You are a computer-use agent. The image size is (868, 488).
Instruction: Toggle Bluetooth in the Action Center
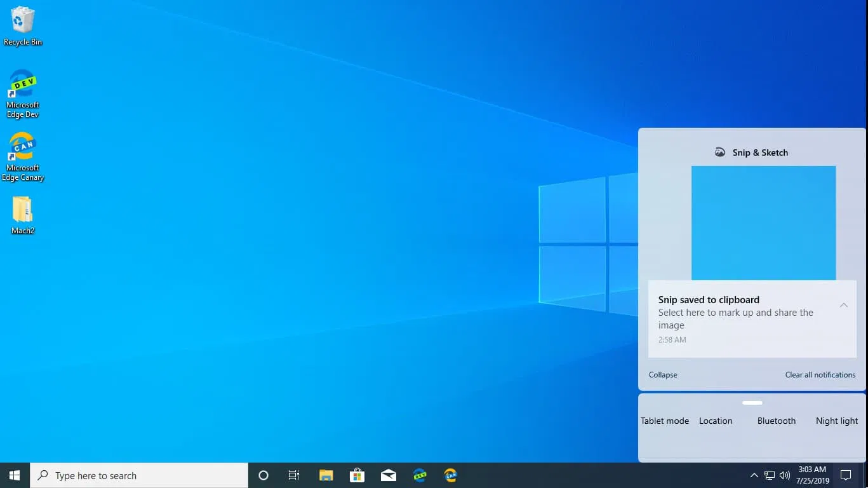click(776, 421)
